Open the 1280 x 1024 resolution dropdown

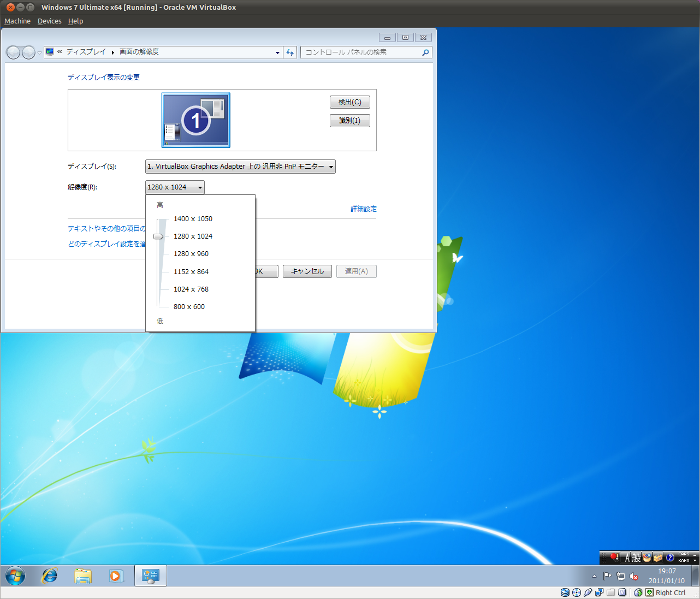coord(175,187)
